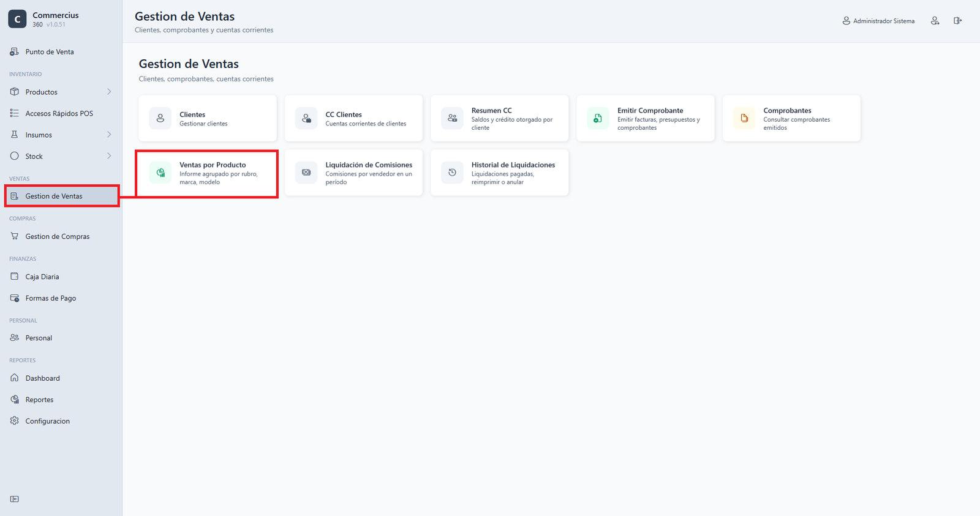Open the CC Clientes card
The height and width of the screenshot is (516, 980).
pyautogui.click(x=353, y=118)
